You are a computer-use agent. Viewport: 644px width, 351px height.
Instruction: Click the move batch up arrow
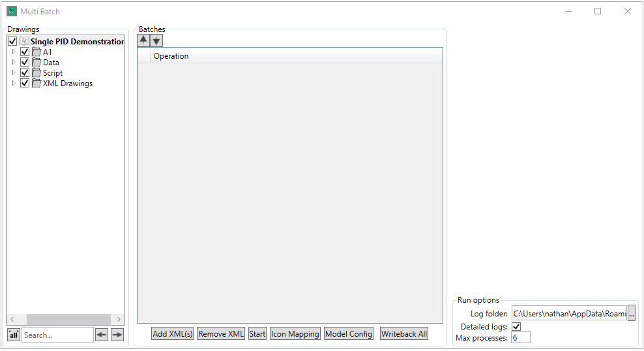pyautogui.click(x=143, y=40)
